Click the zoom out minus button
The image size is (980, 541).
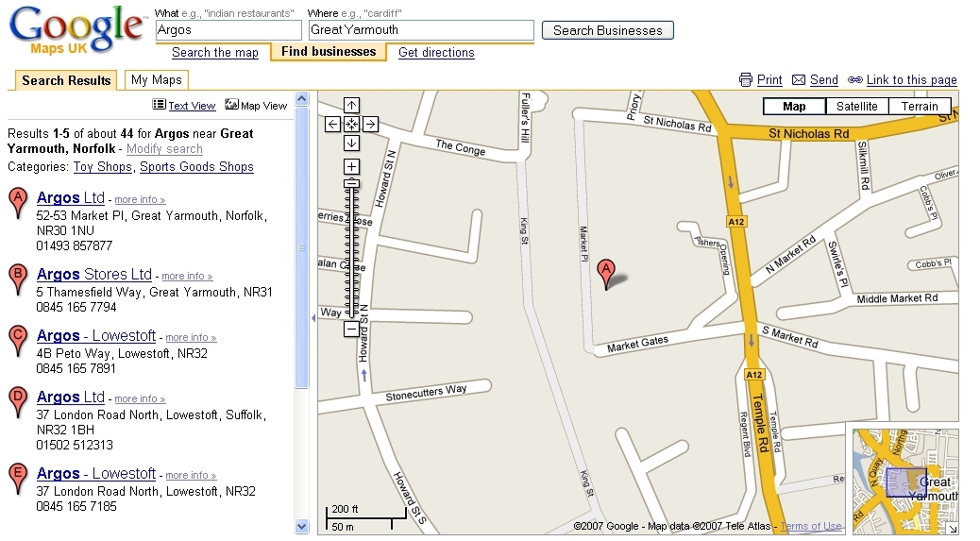pos(351,330)
